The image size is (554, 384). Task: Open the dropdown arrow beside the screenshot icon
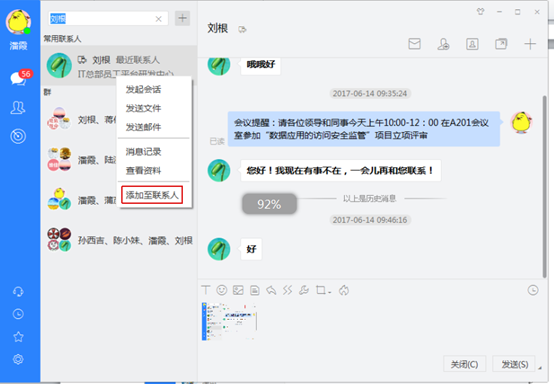pos(329,292)
